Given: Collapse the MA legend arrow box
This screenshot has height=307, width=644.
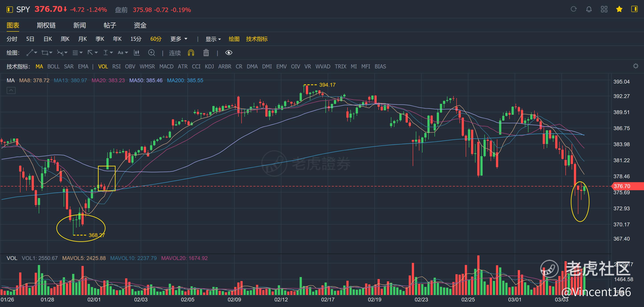Looking at the screenshot, I should pyautogui.click(x=11, y=90).
